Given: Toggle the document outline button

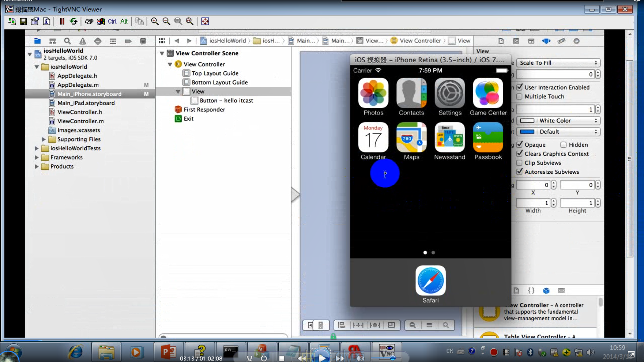Looking at the screenshot, I should tap(310, 325).
